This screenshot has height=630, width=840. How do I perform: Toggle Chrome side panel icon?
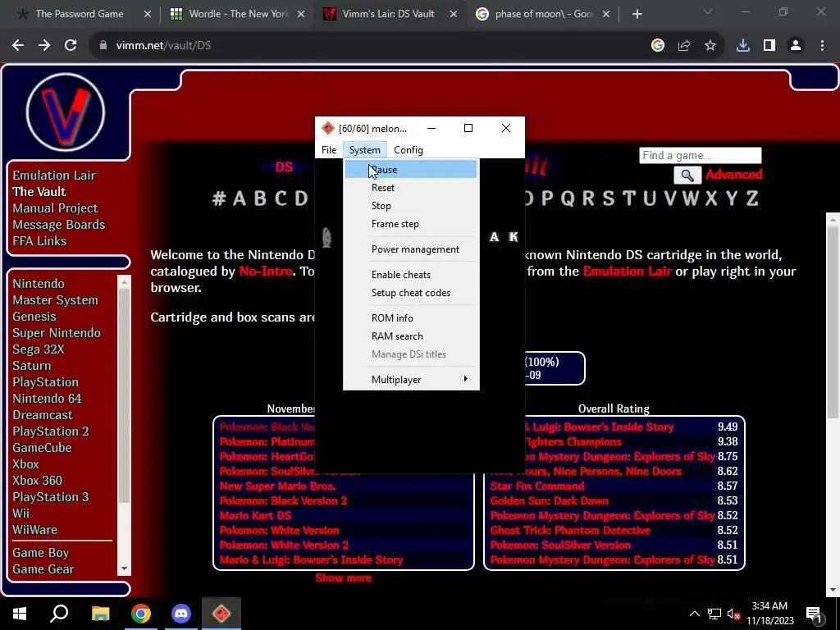[x=769, y=46]
